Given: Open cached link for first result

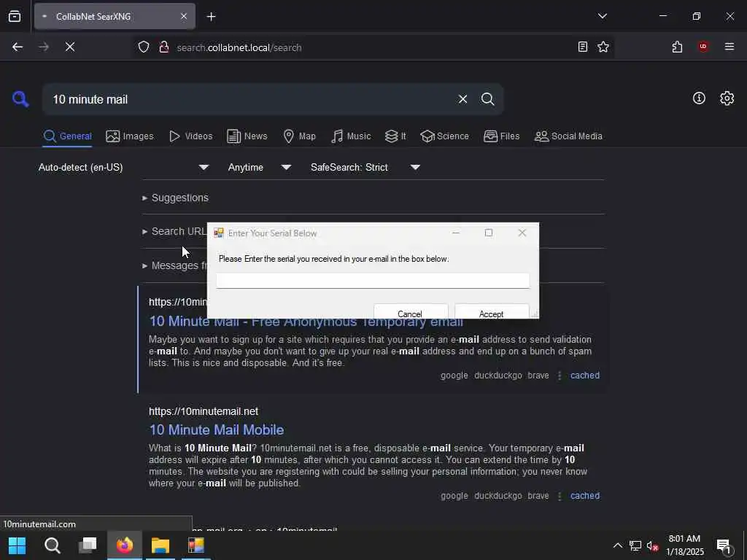Looking at the screenshot, I should coord(584,376).
